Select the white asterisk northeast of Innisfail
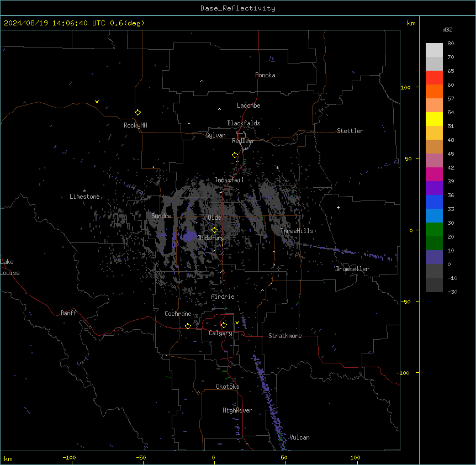Screen dimensions: 476x465 [277, 167]
